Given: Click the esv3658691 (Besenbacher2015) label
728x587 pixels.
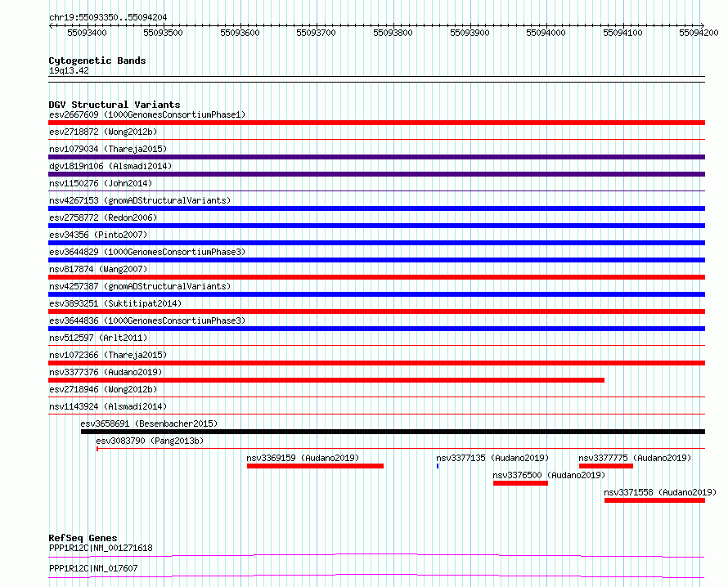Looking at the screenshot, I should coord(149,423).
